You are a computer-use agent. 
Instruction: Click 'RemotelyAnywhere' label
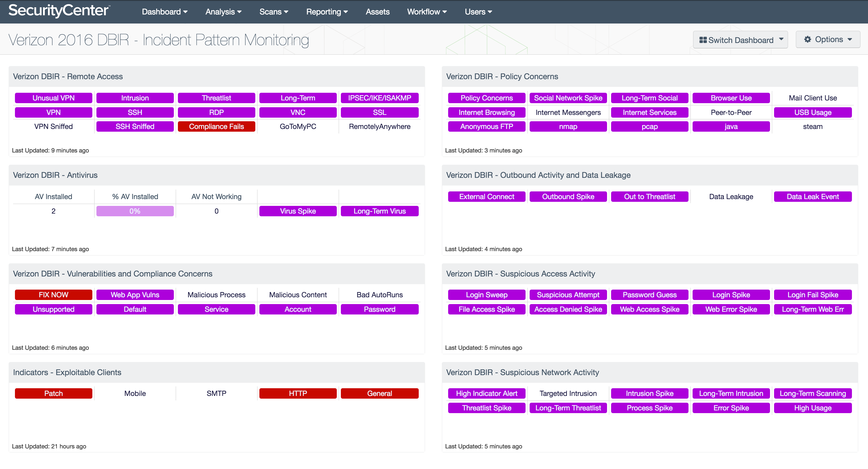pos(380,127)
